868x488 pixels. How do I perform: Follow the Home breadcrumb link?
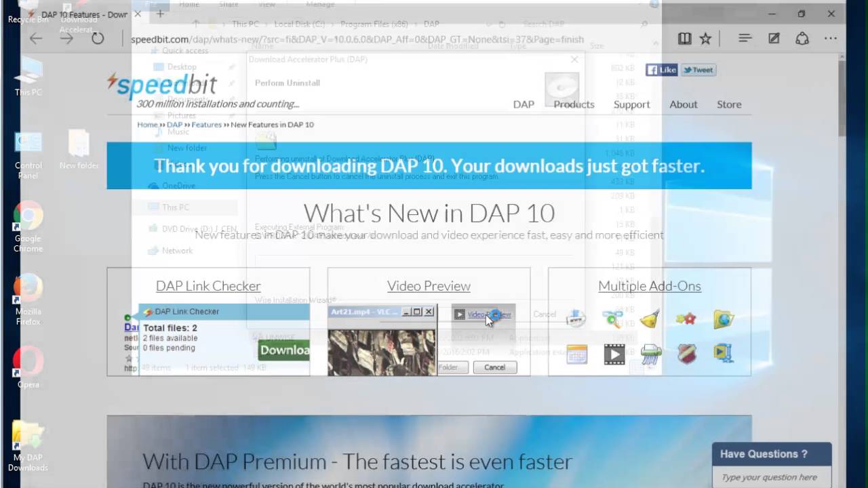(147, 125)
